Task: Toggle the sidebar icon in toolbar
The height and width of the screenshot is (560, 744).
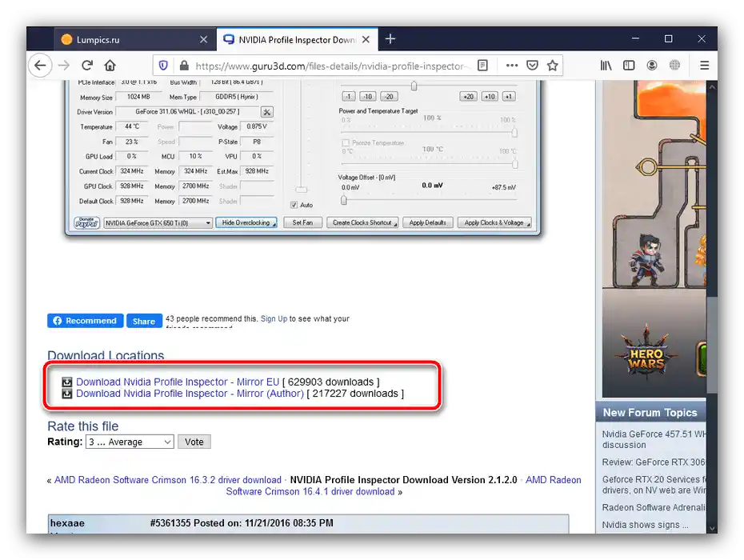Action: click(x=629, y=66)
